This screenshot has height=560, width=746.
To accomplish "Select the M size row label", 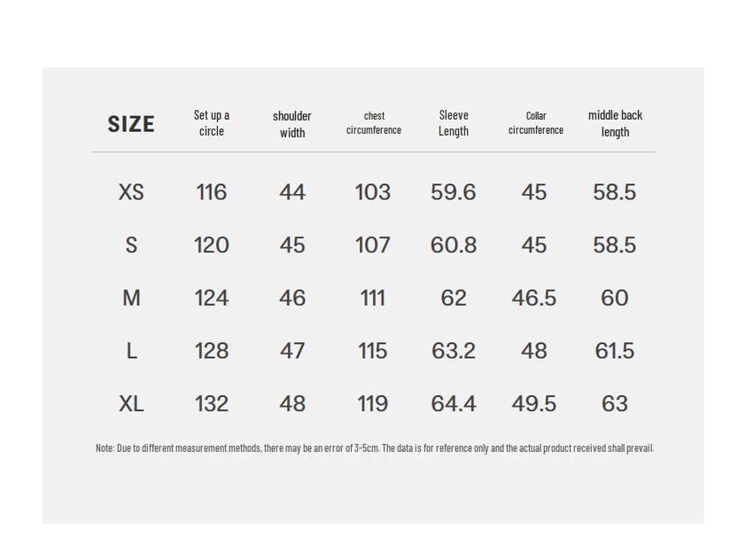I will tap(131, 298).
